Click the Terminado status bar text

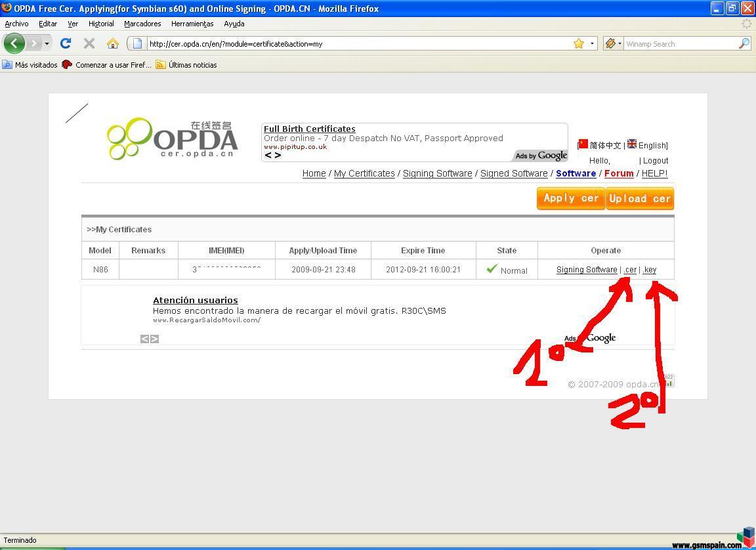[x=20, y=540]
